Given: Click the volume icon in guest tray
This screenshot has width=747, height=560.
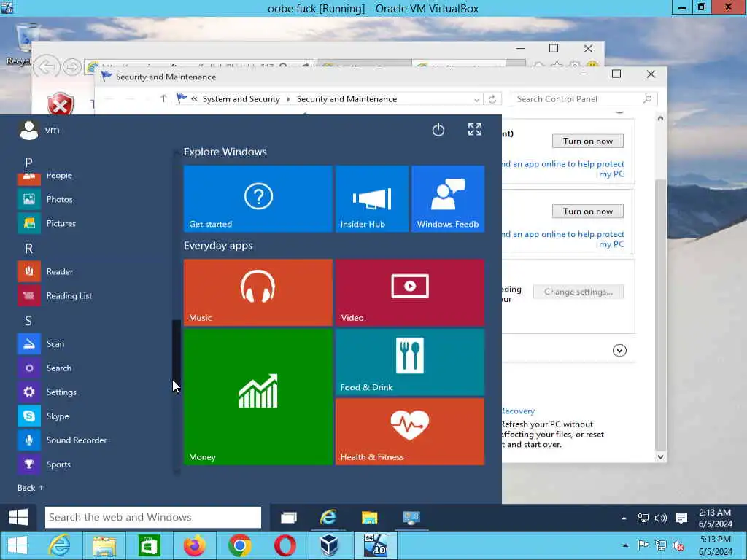Looking at the screenshot, I should 661,518.
